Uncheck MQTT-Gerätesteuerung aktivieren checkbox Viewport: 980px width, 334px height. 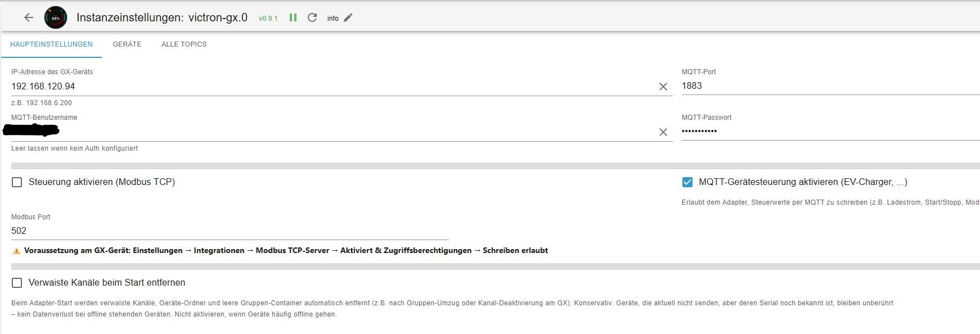[687, 182]
